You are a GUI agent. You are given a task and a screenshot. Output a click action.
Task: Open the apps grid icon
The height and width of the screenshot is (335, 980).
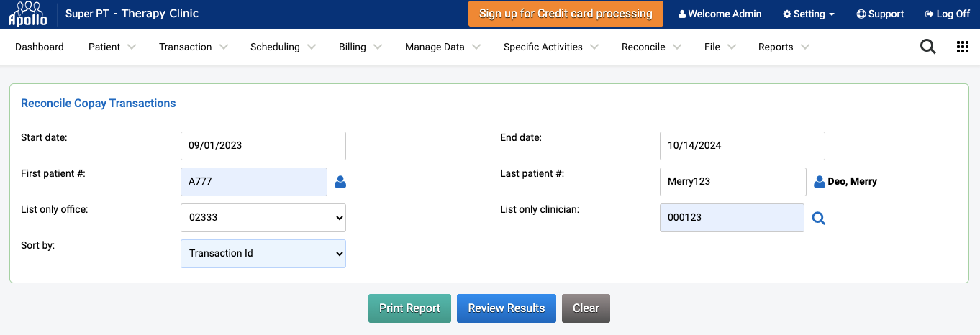click(x=963, y=47)
